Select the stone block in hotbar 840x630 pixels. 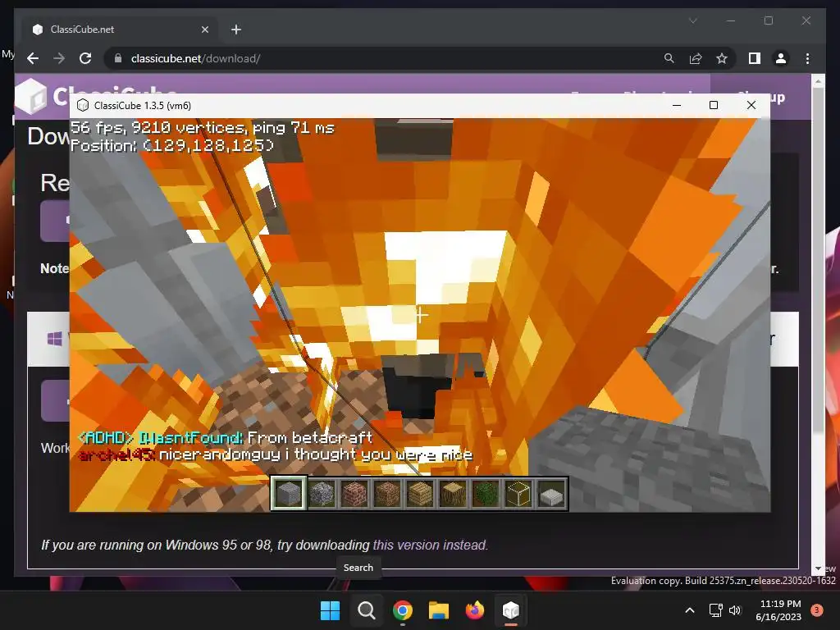tap(288, 493)
